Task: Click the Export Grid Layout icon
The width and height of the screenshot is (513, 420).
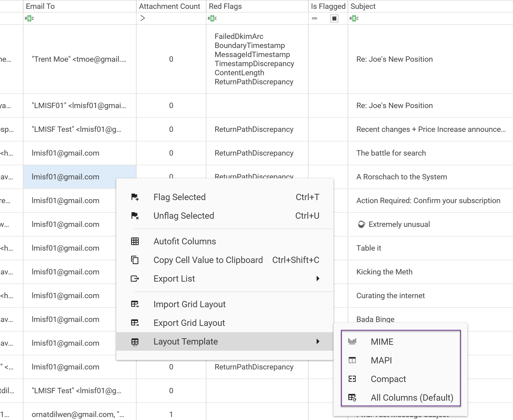Action: [x=135, y=323]
